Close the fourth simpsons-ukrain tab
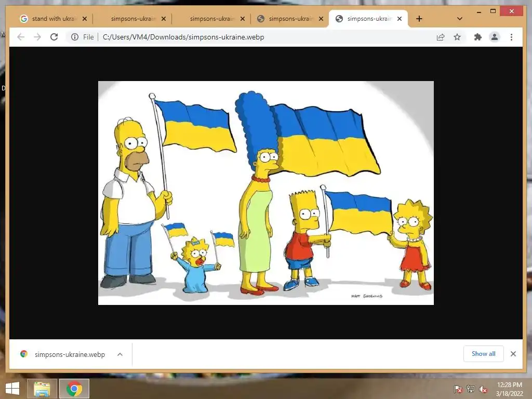Screen dimensions: 532x399 (x=321, y=19)
